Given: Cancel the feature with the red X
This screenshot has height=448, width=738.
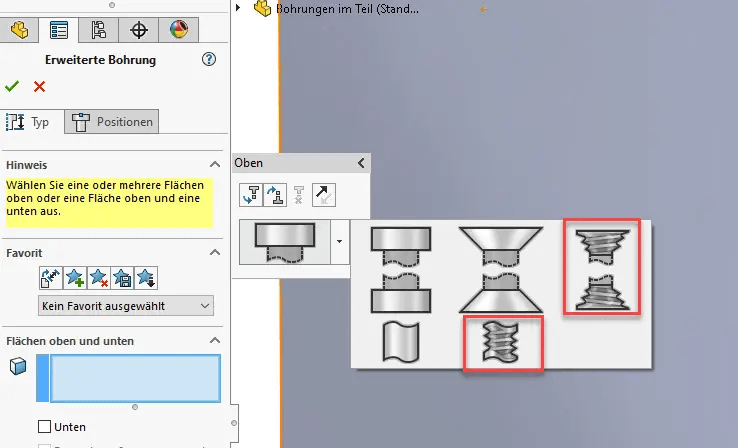Looking at the screenshot, I should click(39, 87).
